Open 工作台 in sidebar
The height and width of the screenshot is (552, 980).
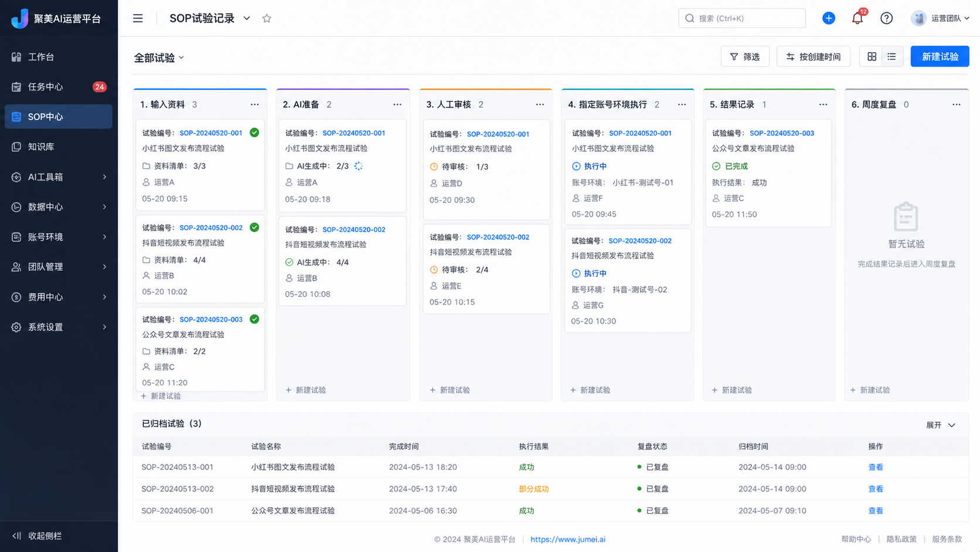click(59, 56)
